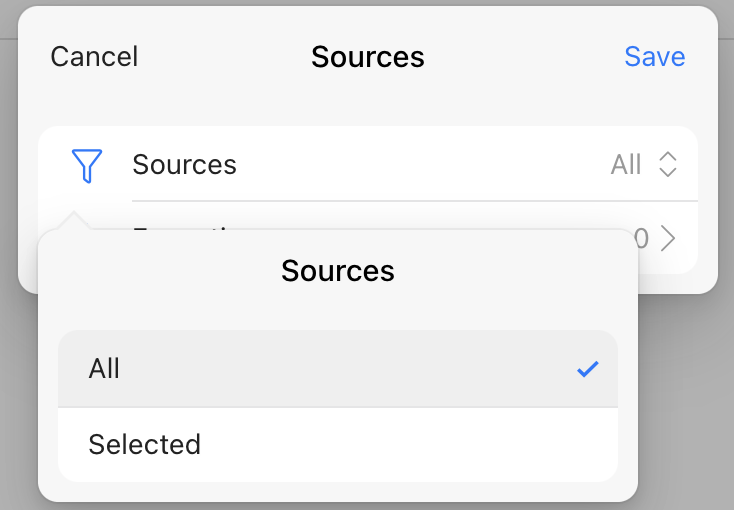Click the bold Sources dialog title
This screenshot has width=734, height=510.
click(367, 57)
